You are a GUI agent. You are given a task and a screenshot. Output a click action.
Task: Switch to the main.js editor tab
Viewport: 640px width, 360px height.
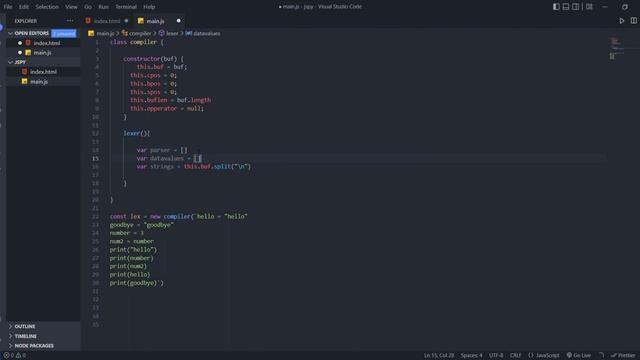pos(159,21)
